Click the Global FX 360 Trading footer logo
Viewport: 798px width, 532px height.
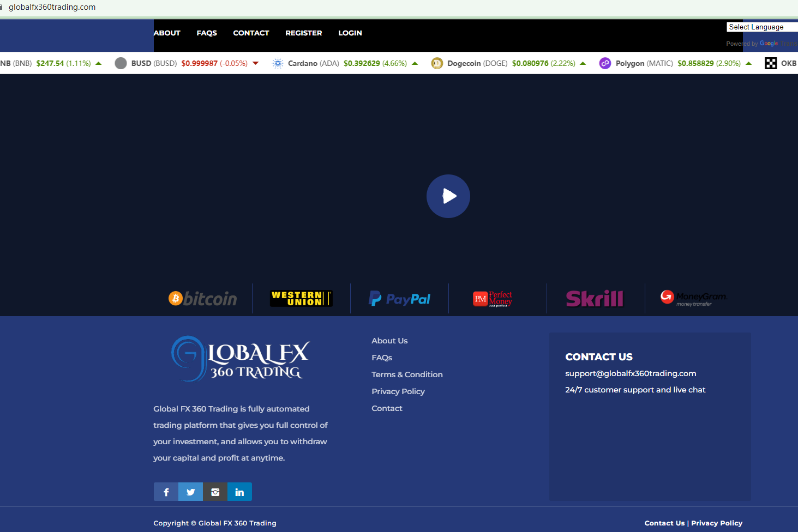pyautogui.click(x=241, y=358)
